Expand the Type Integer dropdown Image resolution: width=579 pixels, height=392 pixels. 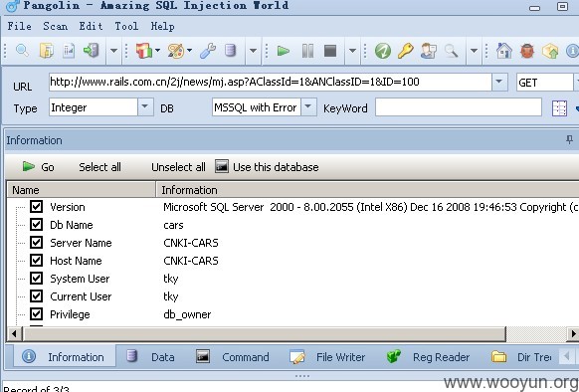[145, 107]
